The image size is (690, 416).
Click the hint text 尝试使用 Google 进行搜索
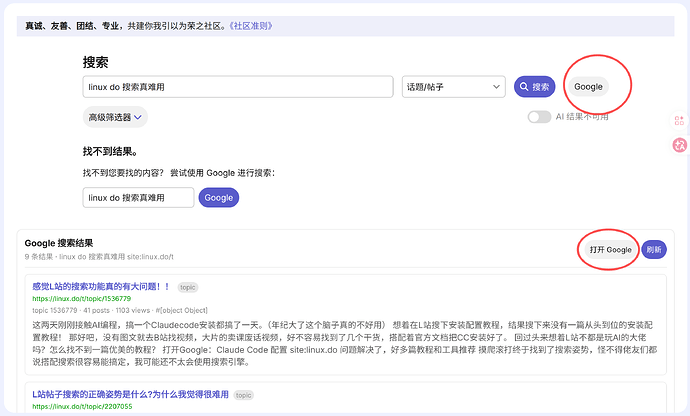(222, 173)
